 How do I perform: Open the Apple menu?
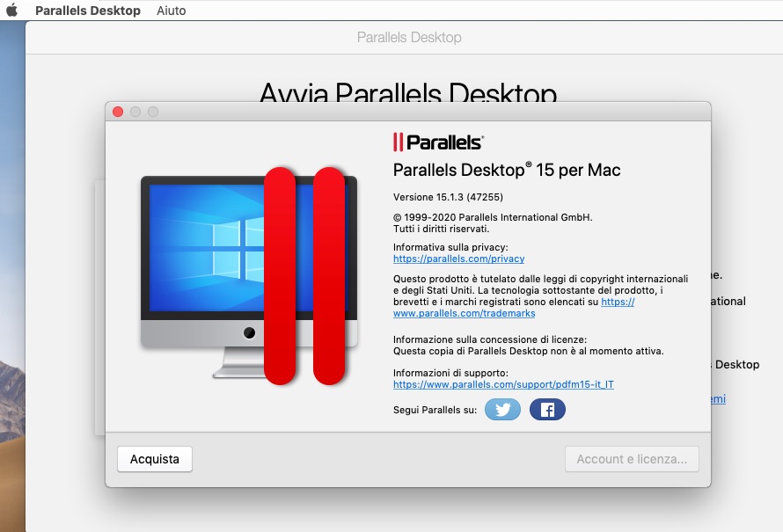click(x=12, y=10)
